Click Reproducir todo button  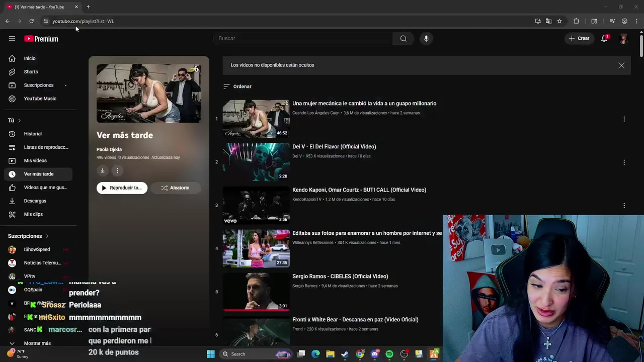click(122, 188)
